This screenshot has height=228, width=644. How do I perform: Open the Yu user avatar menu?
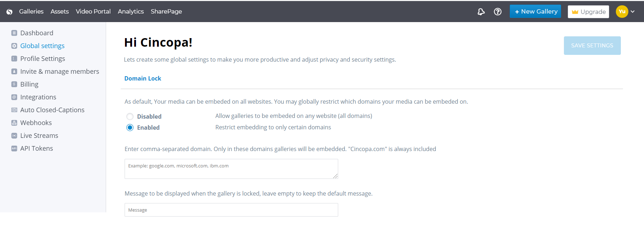(622, 12)
